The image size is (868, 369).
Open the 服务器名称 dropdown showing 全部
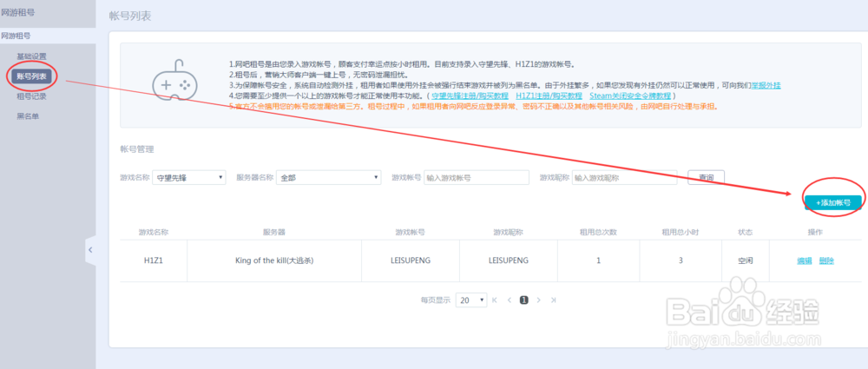[329, 177]
